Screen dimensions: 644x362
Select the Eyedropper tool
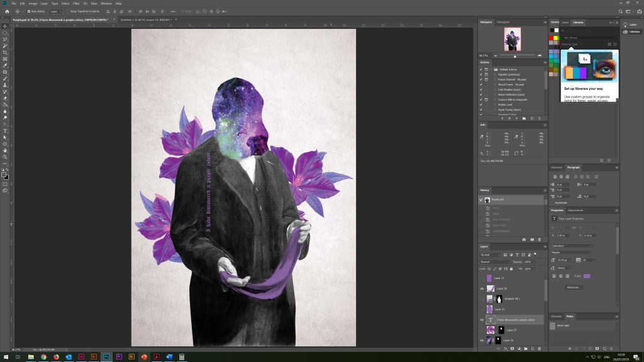[x=5, y=65]
